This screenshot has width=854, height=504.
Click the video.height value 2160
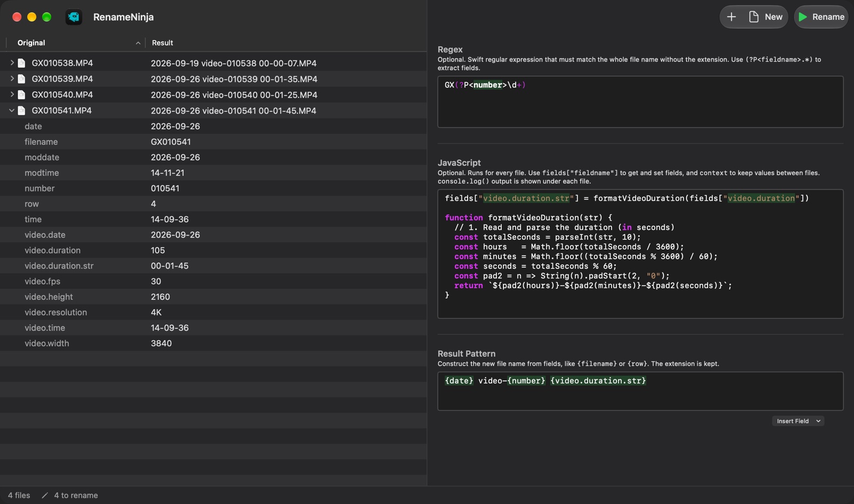tap(160, 297)
